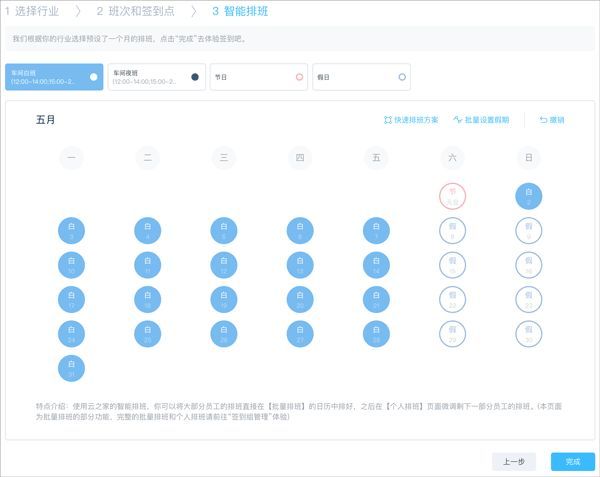The width and height of the screenshot is (600, 477).
Task: Click the 假 holiday circle on May 8
Action: point(452,230)
